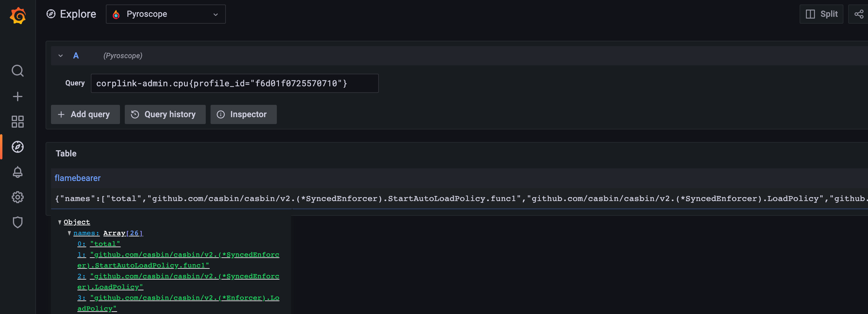This screenshot has width=868, height=314.
Task: Click the Split view button
Action: pos(821,14)
